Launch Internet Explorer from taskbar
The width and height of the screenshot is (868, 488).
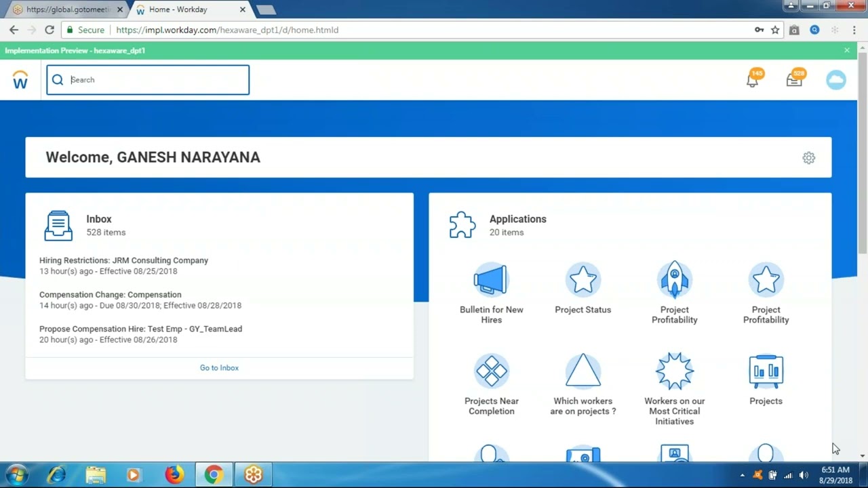(x=56, y=475)
